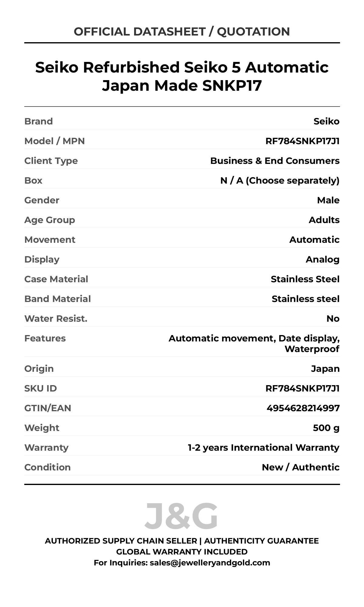This screenshot has height=607, width=364.
Task: Click the GTIN/EAN number 4954628214997
Action: (303, 408)
